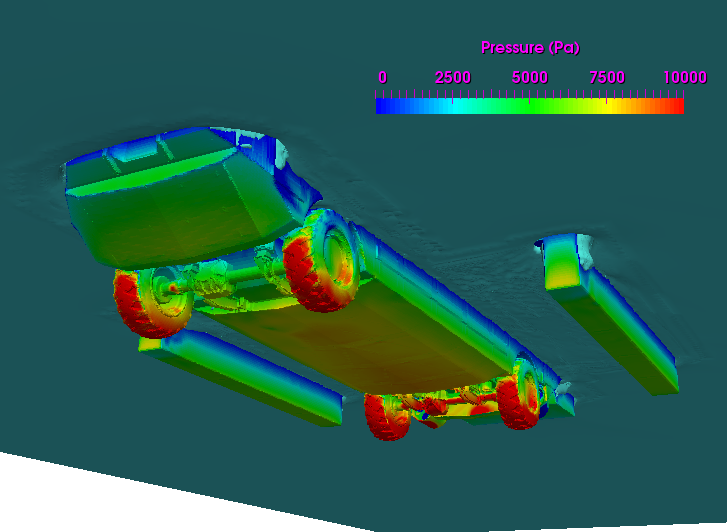This screenshot has width=727, height=532.
Task: Click the Pressure (Pa) legend title
Action: pos(530,48)
